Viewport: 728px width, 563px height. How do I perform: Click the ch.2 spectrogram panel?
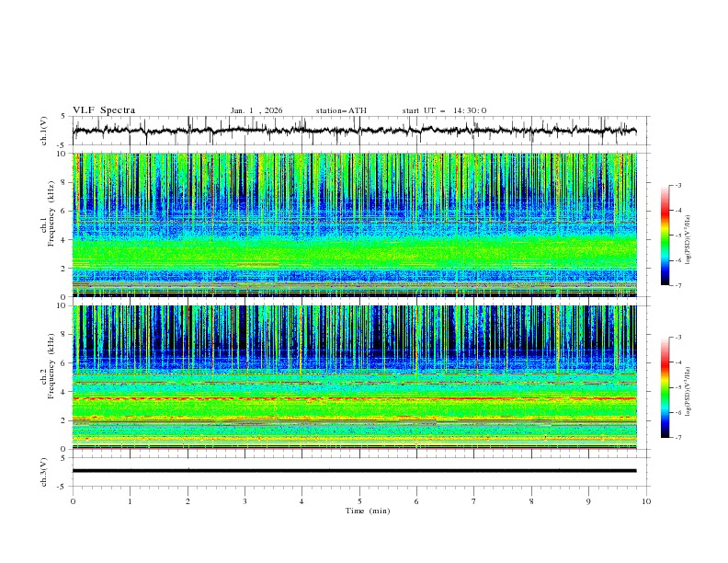[354, 377]
